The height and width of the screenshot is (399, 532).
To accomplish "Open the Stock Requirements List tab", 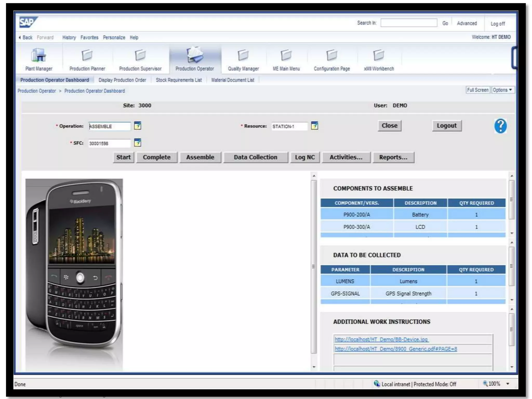I will (178, 80).
